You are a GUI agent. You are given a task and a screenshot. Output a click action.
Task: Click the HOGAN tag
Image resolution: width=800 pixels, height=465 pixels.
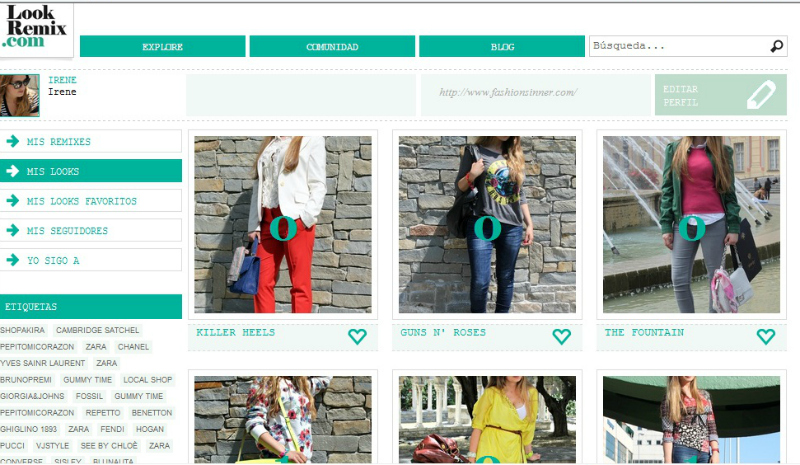(150, 429)
